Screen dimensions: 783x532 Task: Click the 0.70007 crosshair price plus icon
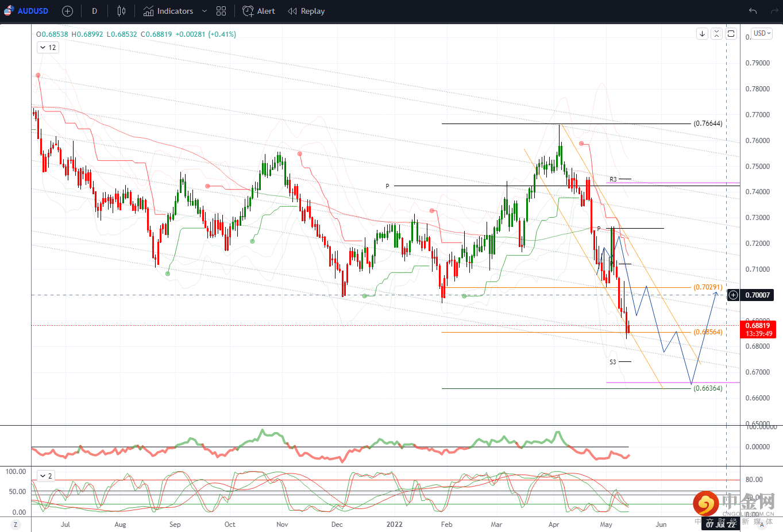click(733, 295)
